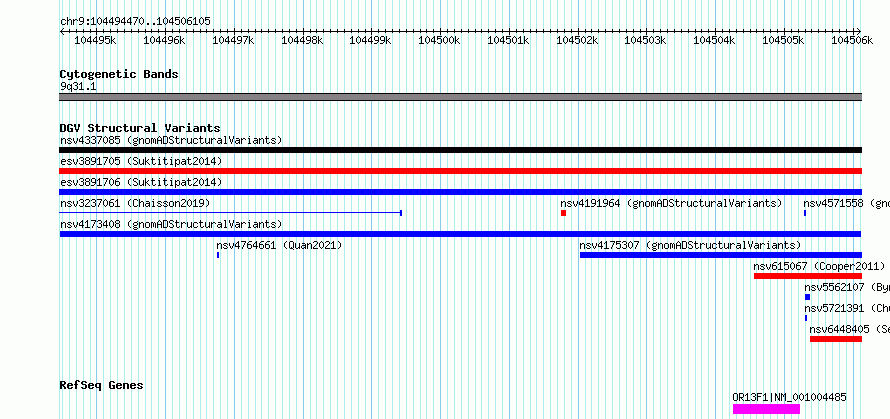Click the DGV Structural Variants track title

pos(140,128)
